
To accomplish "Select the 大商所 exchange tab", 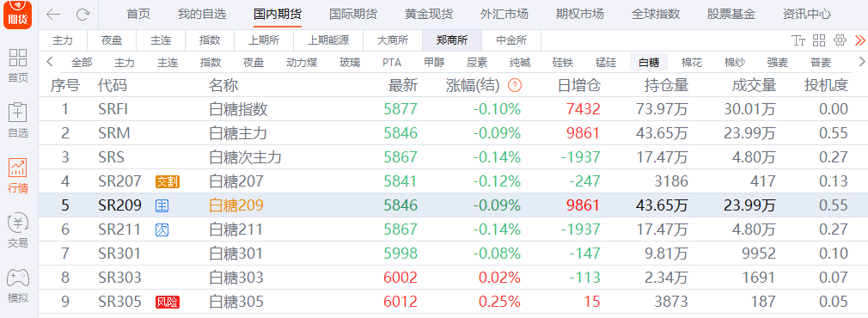I will [393, 40].
